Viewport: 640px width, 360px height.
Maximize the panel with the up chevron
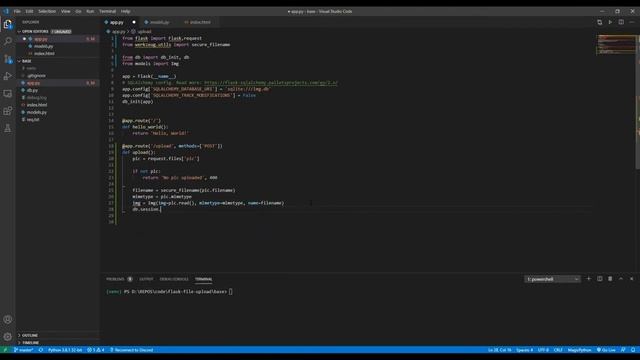[621, 279]
